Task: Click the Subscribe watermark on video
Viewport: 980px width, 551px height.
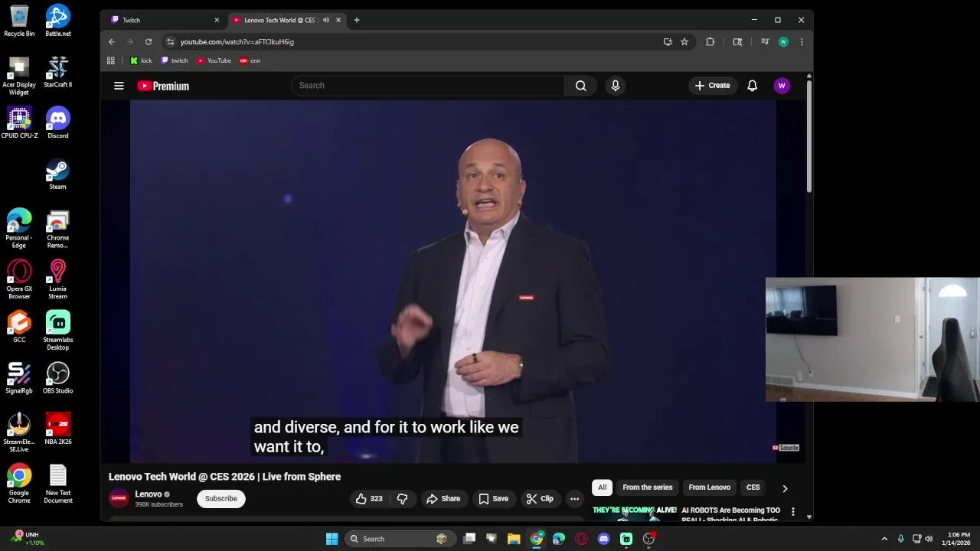Action: tap(786, 448)
